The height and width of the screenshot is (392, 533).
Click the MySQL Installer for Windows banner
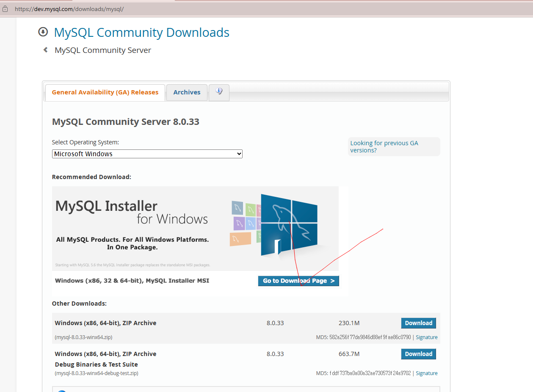point(195,228)
